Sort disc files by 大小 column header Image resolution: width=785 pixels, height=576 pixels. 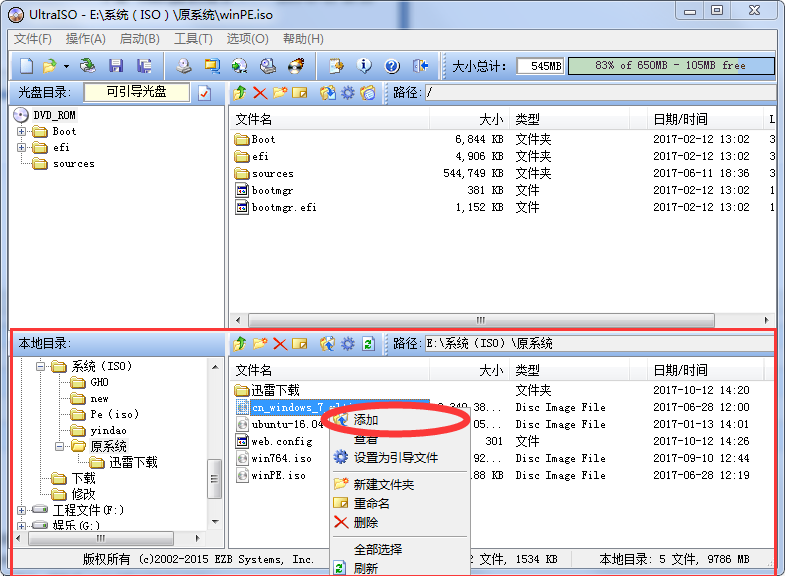pyautogui.click(x=469, y=120)
